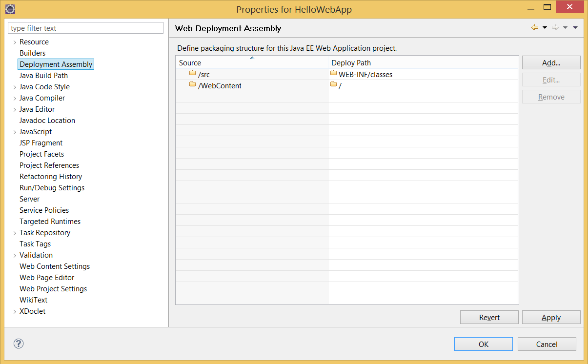588x364 pixels.
Task: Click the Help question mark icon
Action: click(x=19, y=344)
